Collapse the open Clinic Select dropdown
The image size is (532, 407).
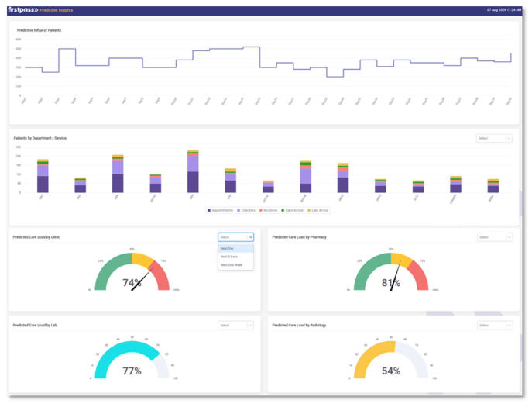(x=235, y=237)
